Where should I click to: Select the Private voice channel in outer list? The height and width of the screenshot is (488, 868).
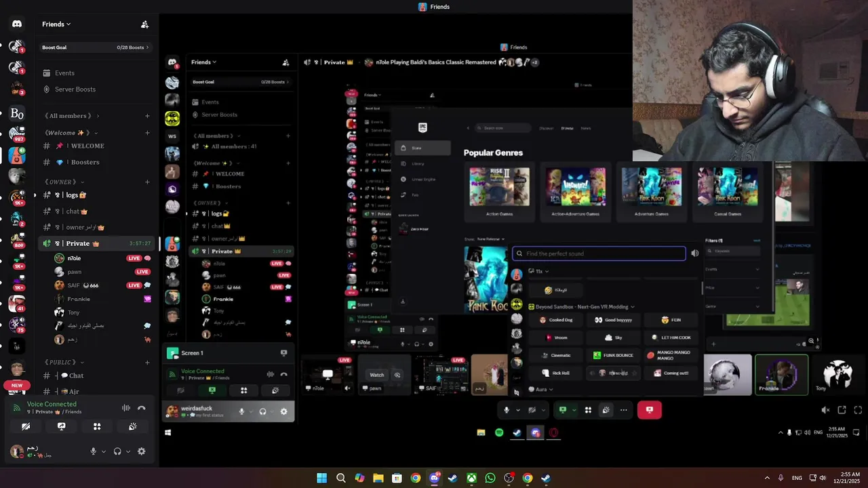coord(97,243)
